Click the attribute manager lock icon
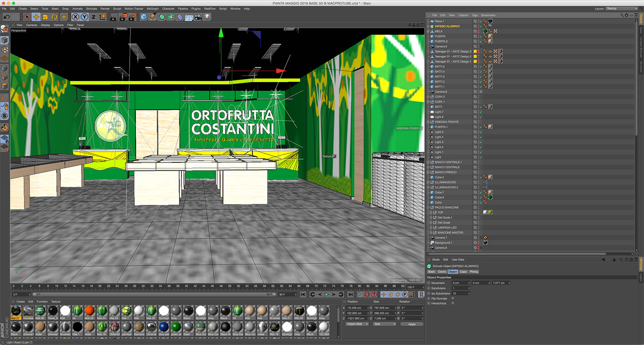The height and width of the screenshot is (345, 644). point(626,260)
